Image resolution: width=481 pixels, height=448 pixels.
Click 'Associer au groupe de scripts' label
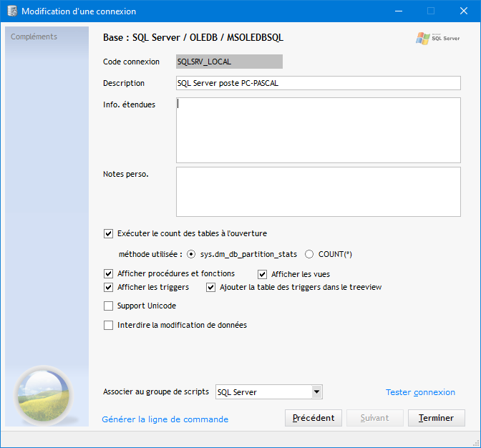coord(156,391)
